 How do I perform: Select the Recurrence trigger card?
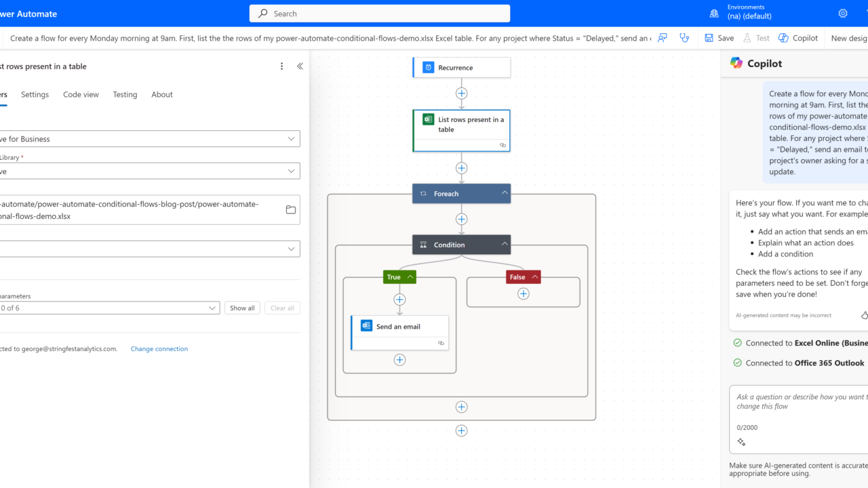[462, 68]
